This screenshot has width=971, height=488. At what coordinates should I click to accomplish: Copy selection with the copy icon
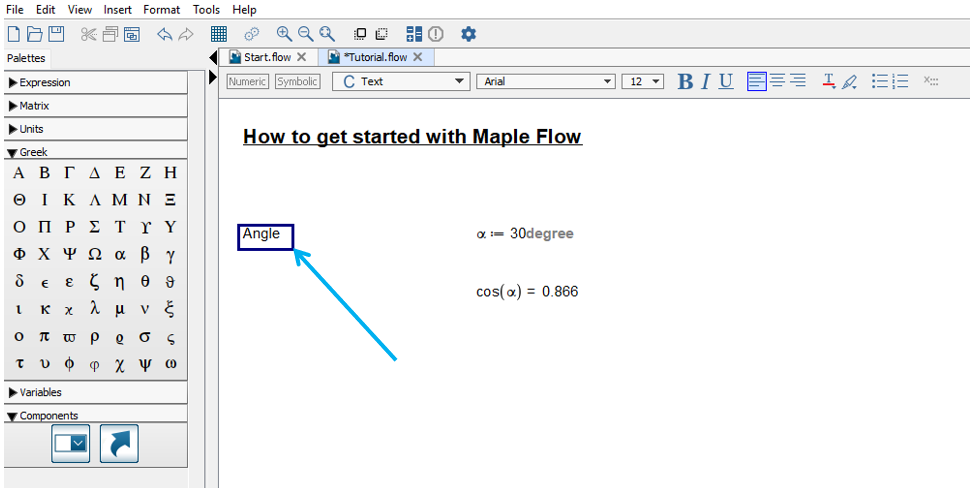tap(111, 34)
